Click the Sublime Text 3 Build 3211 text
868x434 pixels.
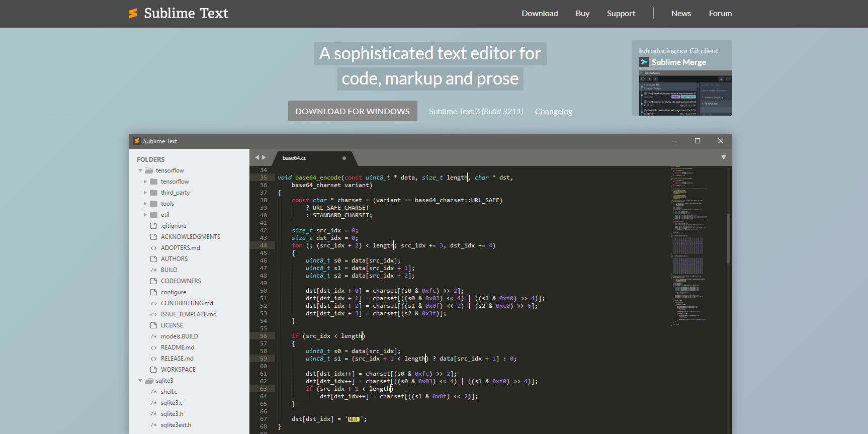[x=476, y=112]
